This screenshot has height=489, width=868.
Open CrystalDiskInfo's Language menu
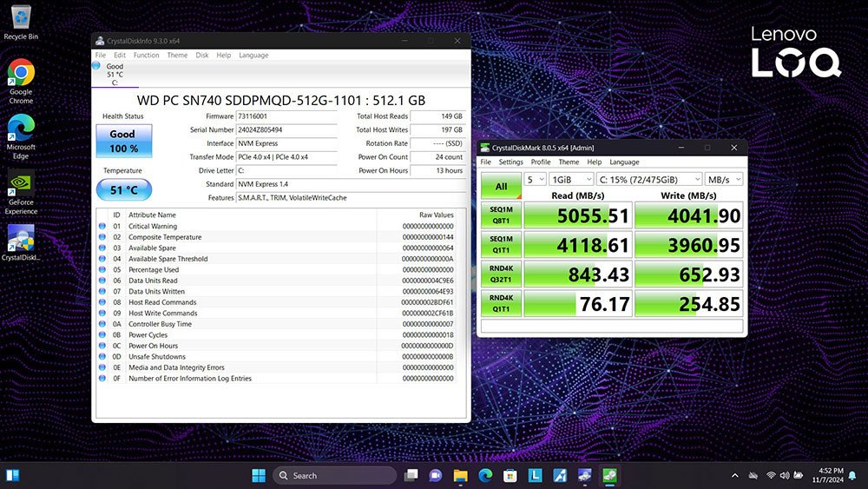[x=253, y=56]
